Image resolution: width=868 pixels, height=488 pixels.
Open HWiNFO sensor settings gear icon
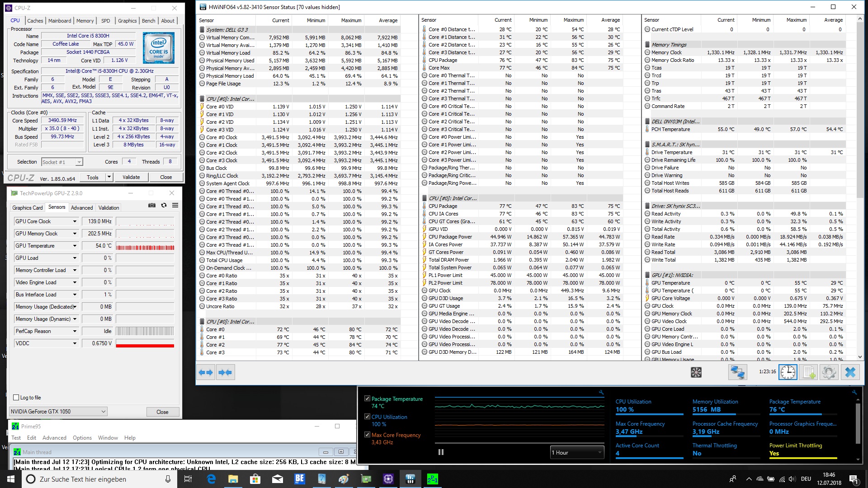[x=829, y=372]
